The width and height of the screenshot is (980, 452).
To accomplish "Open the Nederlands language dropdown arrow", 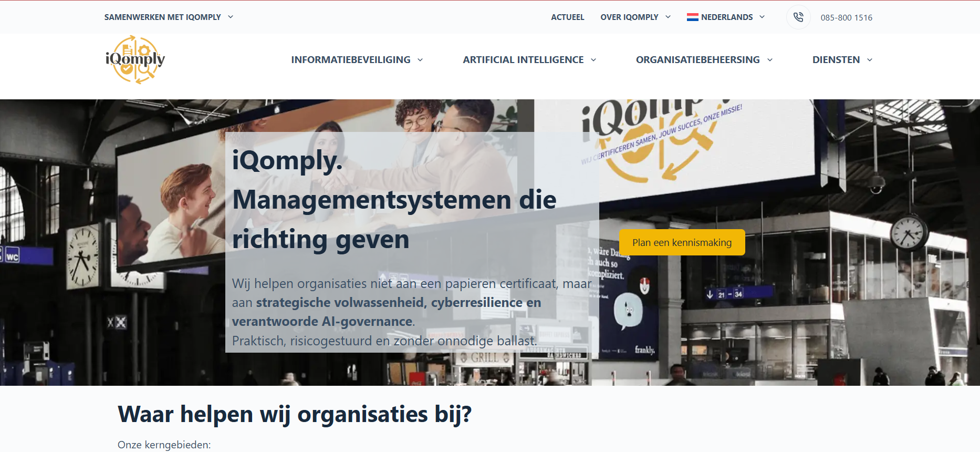I will (x=762, y=17).
